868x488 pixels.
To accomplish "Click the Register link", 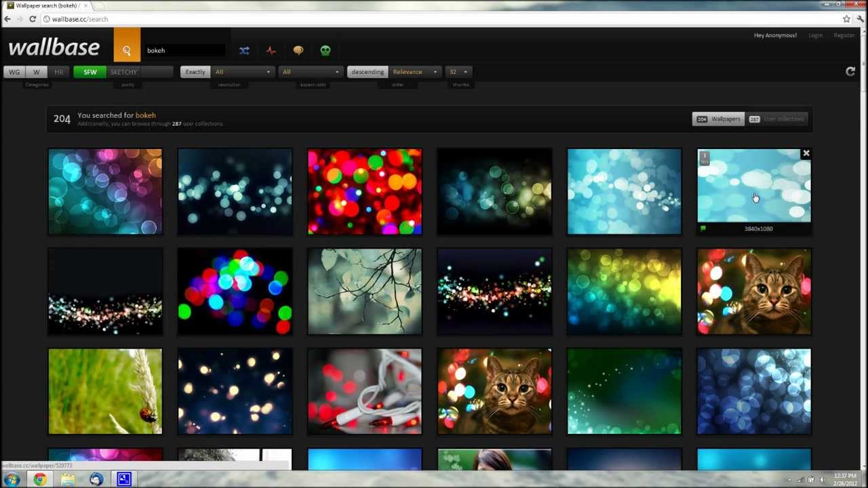I will point(844,35).
